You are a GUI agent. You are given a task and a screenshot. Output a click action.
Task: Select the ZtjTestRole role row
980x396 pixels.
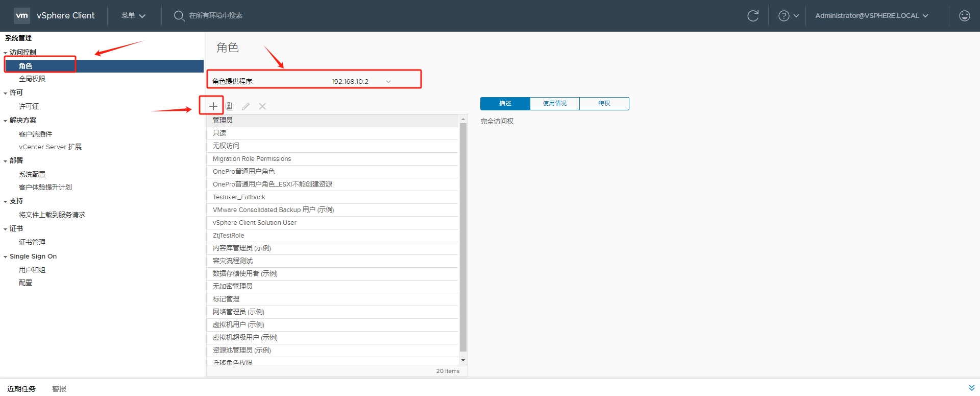[332, 235]
